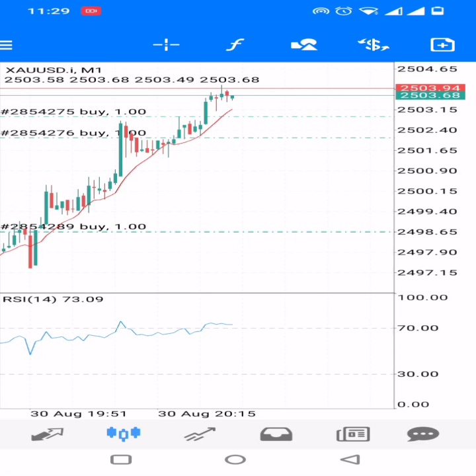This screenshot has height=476, width=476.
Task: Tap the 2497.15 price scale value
Action: [x=427, y=272]
